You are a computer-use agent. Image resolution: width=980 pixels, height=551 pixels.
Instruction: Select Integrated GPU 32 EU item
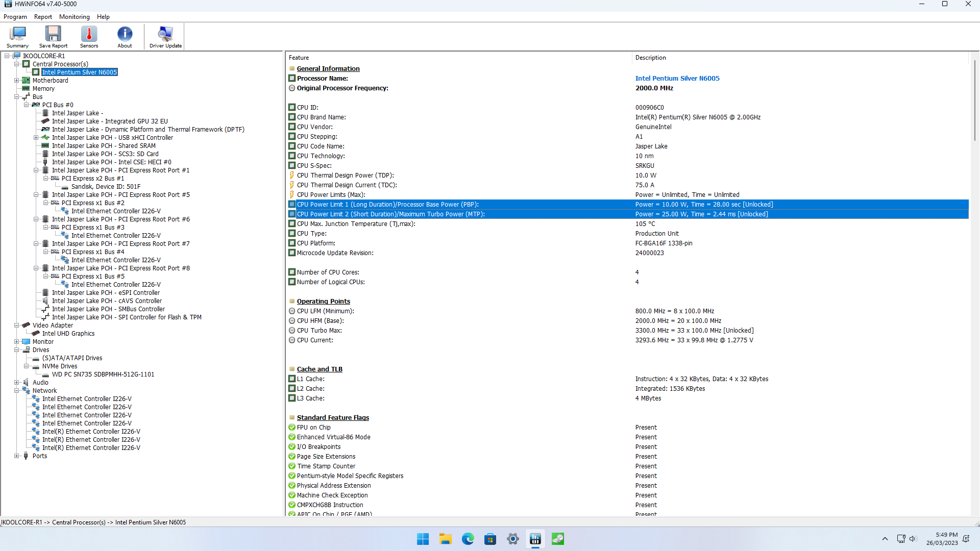coord(110,121)
